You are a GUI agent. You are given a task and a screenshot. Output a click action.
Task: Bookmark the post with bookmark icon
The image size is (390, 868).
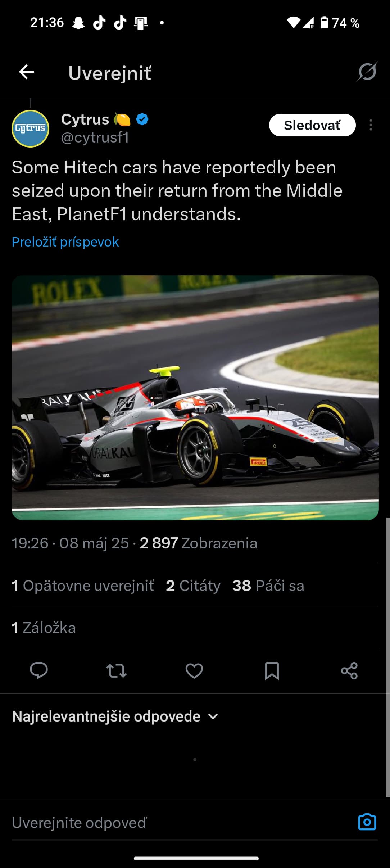272,671
